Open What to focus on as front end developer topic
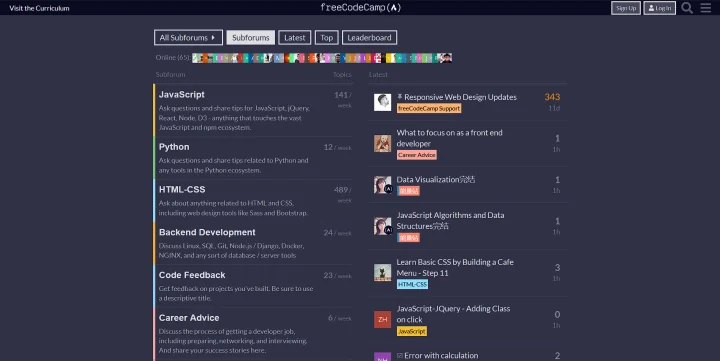Image resolution: width=720 pixels, height=361 pixels. pos(450,138)
